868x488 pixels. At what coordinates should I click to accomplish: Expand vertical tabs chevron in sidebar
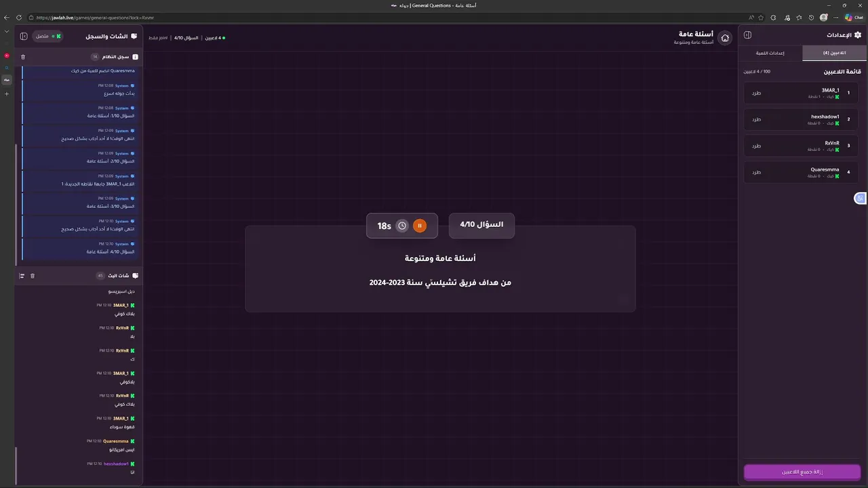(7, 31)
